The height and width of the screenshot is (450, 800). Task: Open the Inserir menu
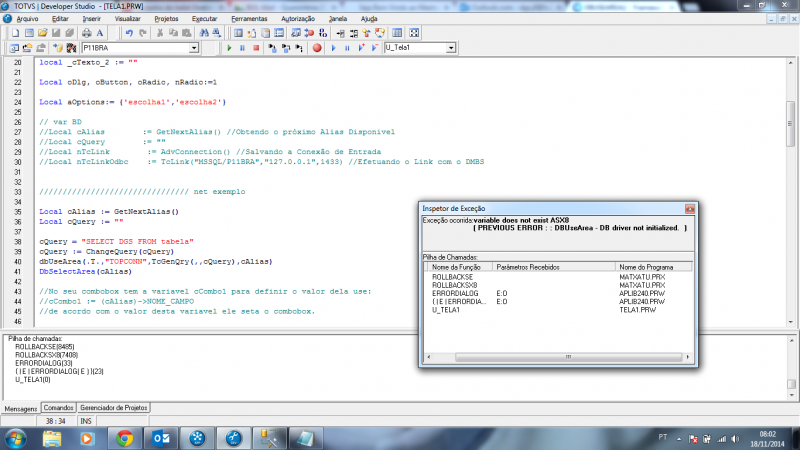click(x=91, y=19)
